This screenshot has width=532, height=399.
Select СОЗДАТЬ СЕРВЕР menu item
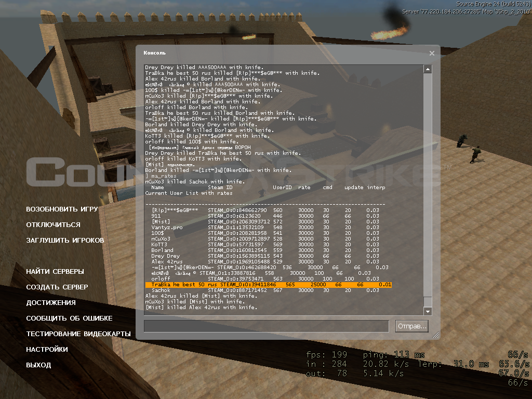point(57,287)
